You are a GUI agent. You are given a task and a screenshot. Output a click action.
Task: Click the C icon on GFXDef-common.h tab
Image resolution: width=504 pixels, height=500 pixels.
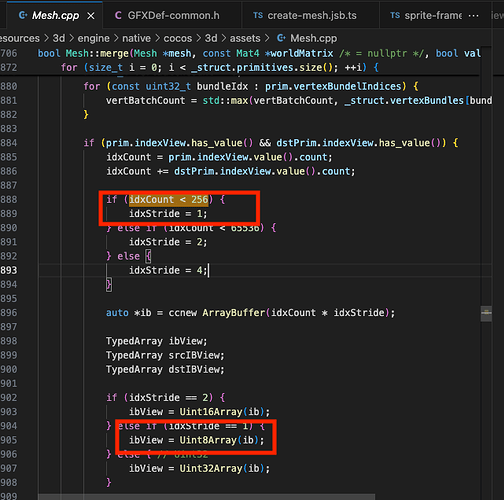coord(118,15)
